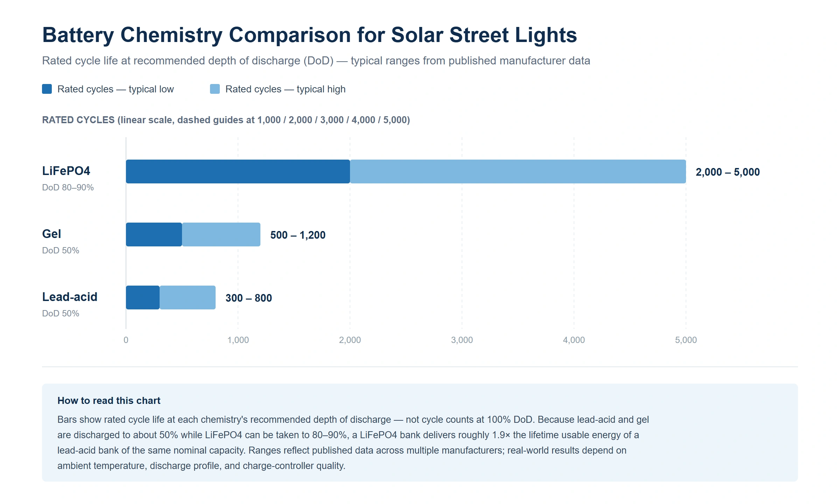Image resolution: width=840 pixels, height=504 pixels.
Task: Click the '300 – 800' value label
Action: (x=248, y=298)
